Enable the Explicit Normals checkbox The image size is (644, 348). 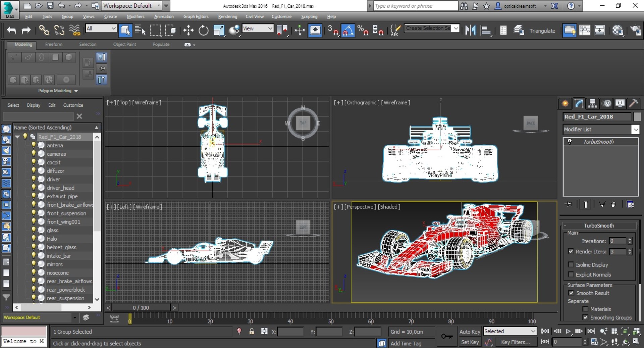click(x=571, y=275)
